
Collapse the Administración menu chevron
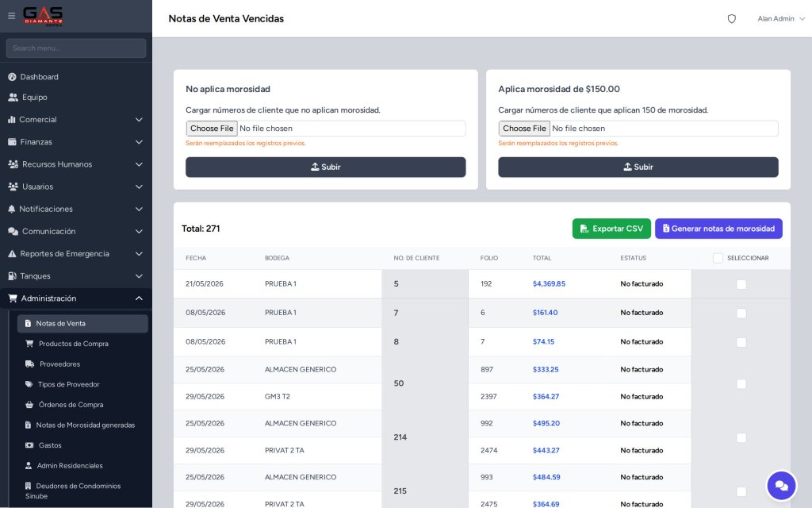139,298
